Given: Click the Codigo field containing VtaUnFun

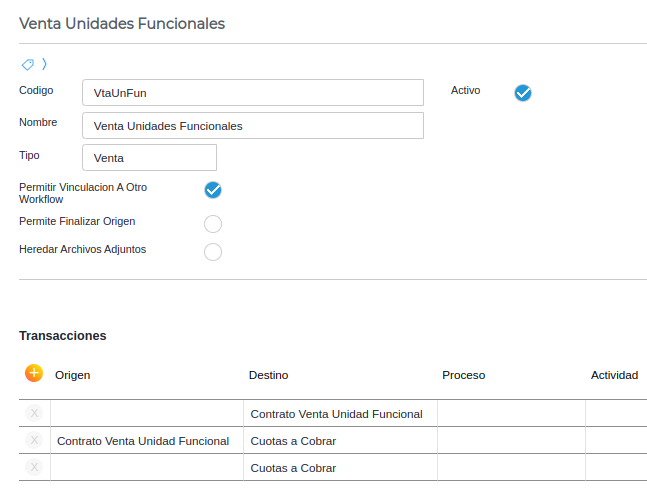Looking at the screenshot, I should pyautogui.click(x=252, y=93).
